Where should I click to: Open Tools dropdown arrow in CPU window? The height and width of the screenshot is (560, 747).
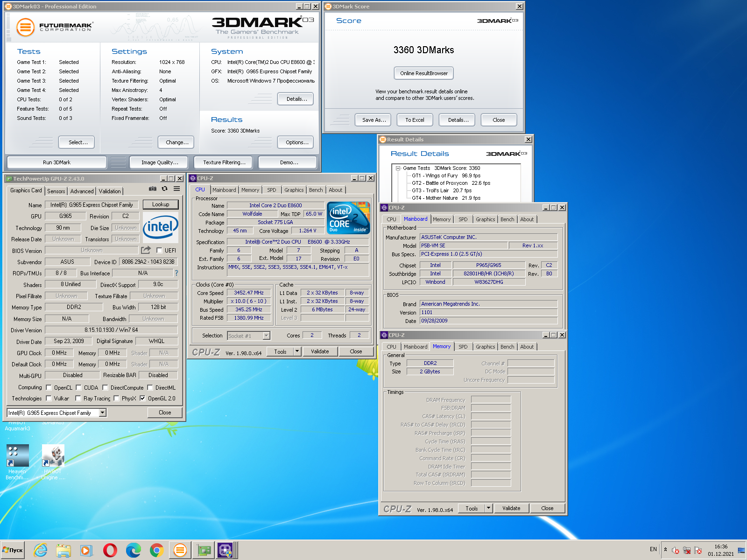[297, 351]
